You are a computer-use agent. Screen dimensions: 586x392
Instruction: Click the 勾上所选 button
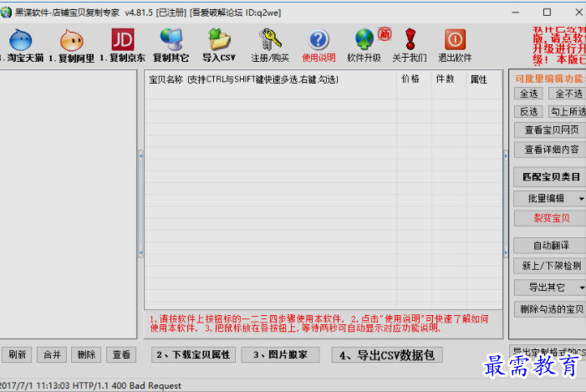pyautogui.click(x=568, y=111)
